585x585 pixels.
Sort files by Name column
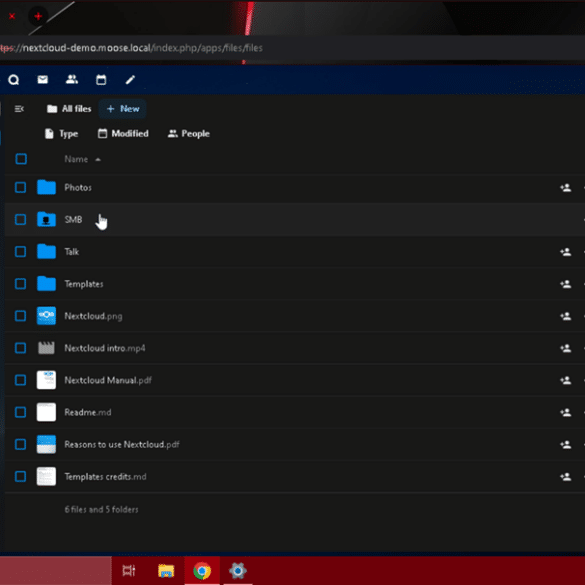click(82, 159)
